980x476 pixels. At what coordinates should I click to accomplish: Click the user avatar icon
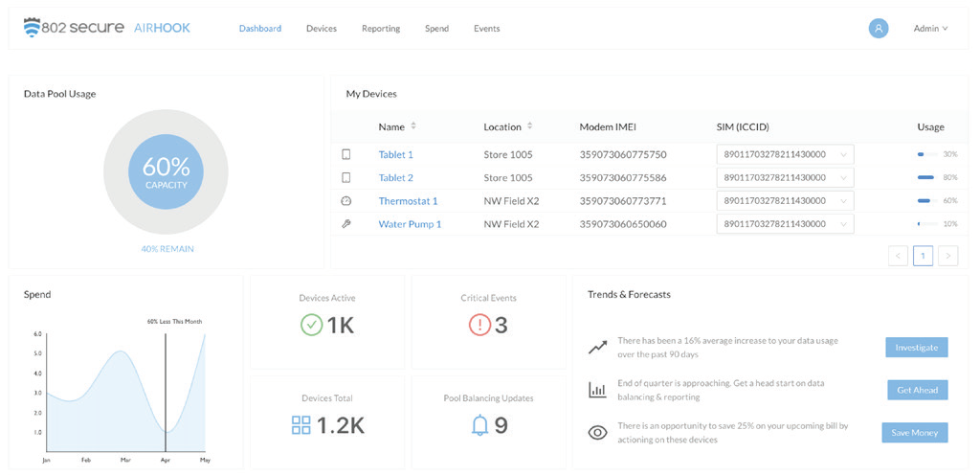tap(879, 29)
